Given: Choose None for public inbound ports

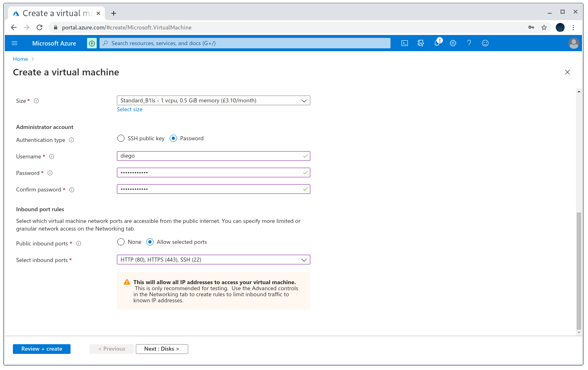Looking at the screenshot, I should [121, 242].
